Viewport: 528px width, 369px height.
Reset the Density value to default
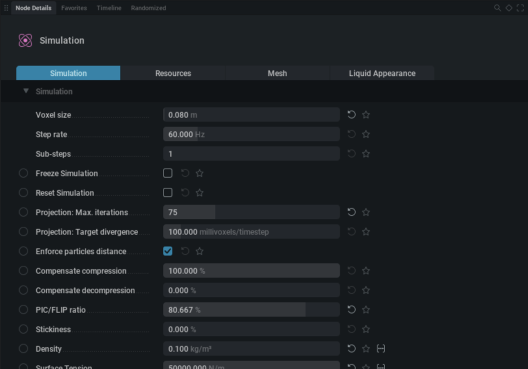click(352, 348)
